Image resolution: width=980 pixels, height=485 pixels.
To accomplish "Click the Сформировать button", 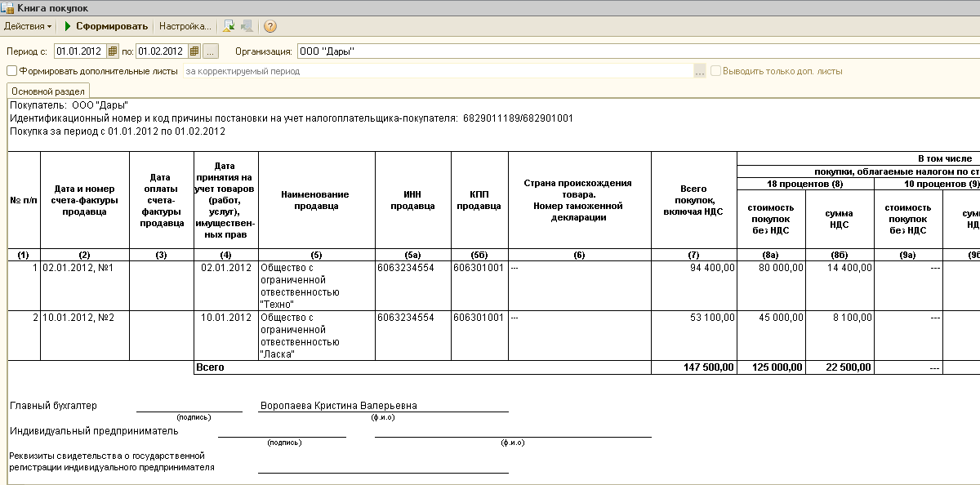I will (105, 26).
